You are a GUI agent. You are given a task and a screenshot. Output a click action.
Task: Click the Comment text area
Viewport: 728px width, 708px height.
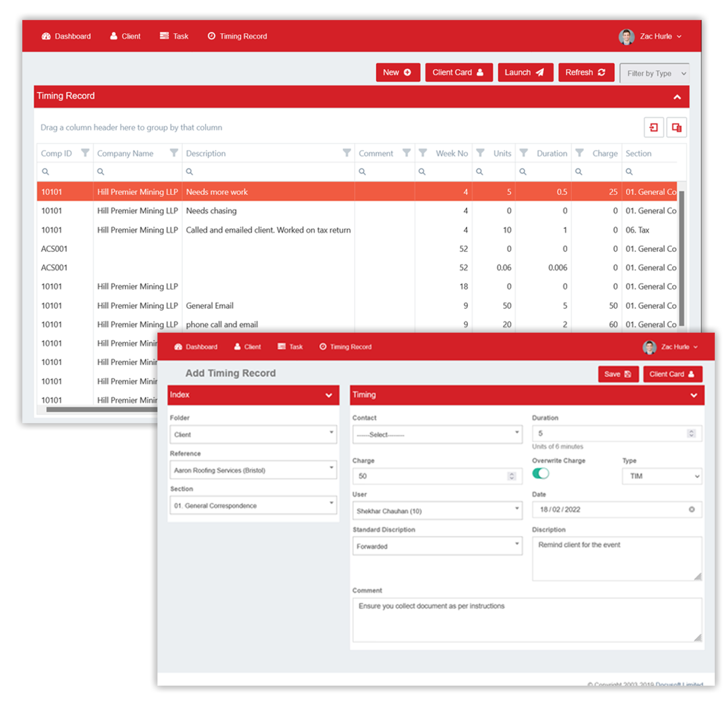pos(527,620)
